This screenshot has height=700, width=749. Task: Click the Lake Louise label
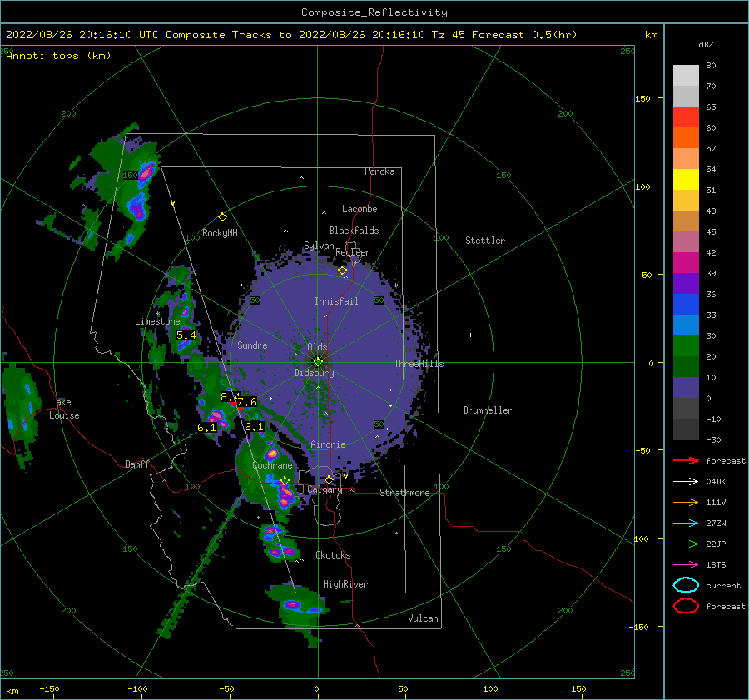(64, 409)
